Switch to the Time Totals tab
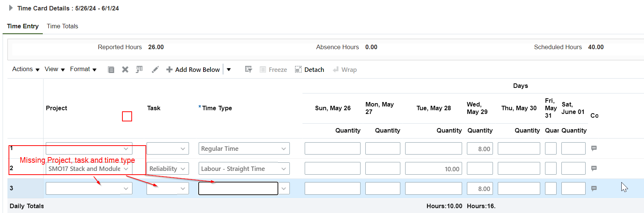This screenshot has width=644, height=213. click(63, 26)
